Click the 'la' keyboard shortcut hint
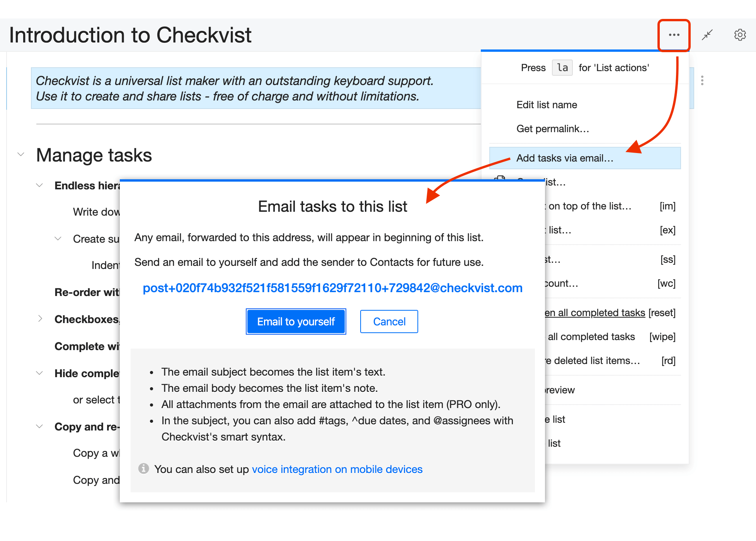The image size is (756, 541). pyautogui.click(x=562, y=68)
